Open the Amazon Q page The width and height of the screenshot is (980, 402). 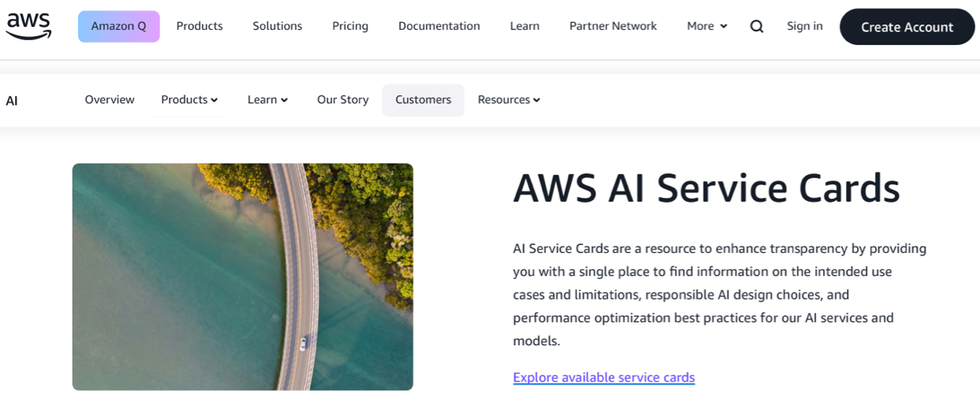(x=118, y=26)
